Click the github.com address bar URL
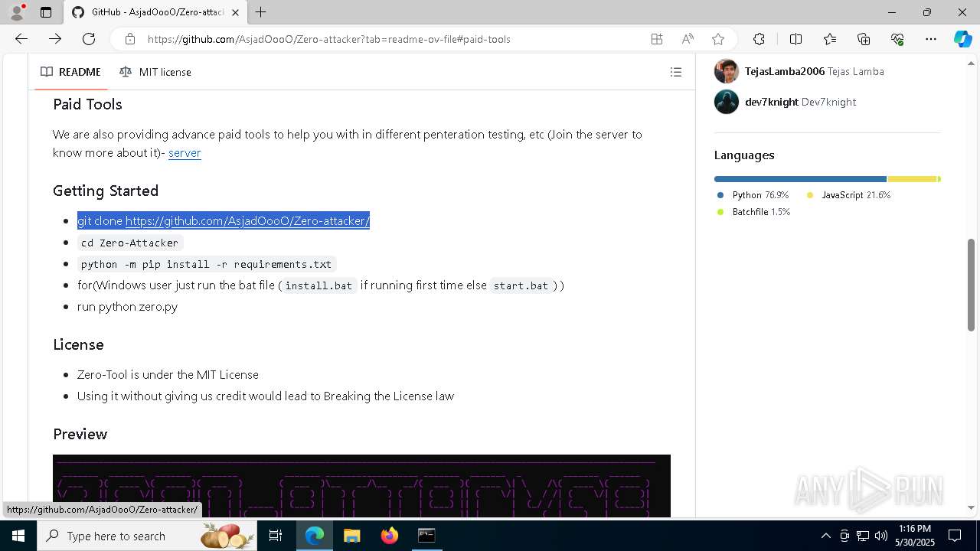Viewport: 980px width, 551px height. [328, 39]
